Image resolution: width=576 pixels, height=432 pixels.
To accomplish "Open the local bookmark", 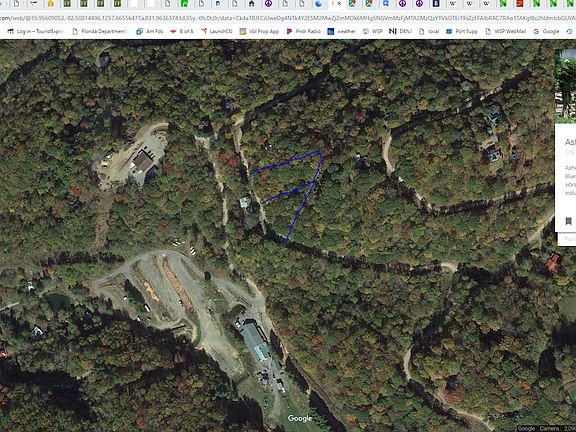I will pos(429,32).
